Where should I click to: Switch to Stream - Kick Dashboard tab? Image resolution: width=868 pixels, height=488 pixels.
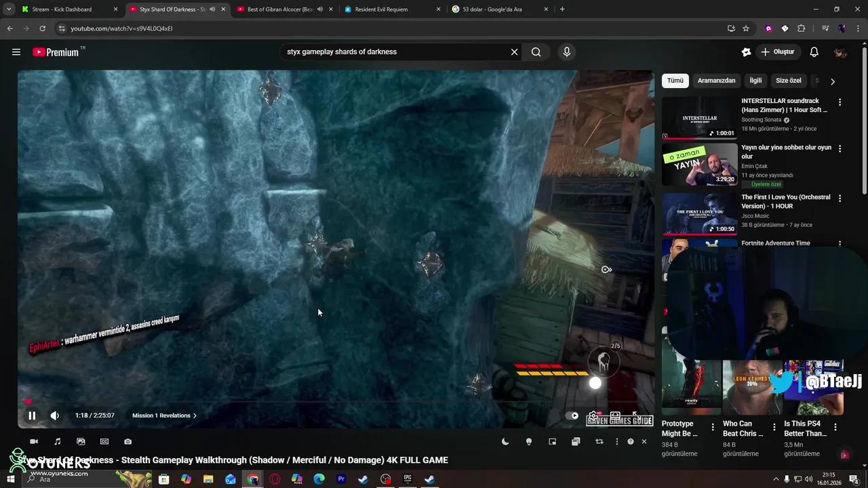70,9
